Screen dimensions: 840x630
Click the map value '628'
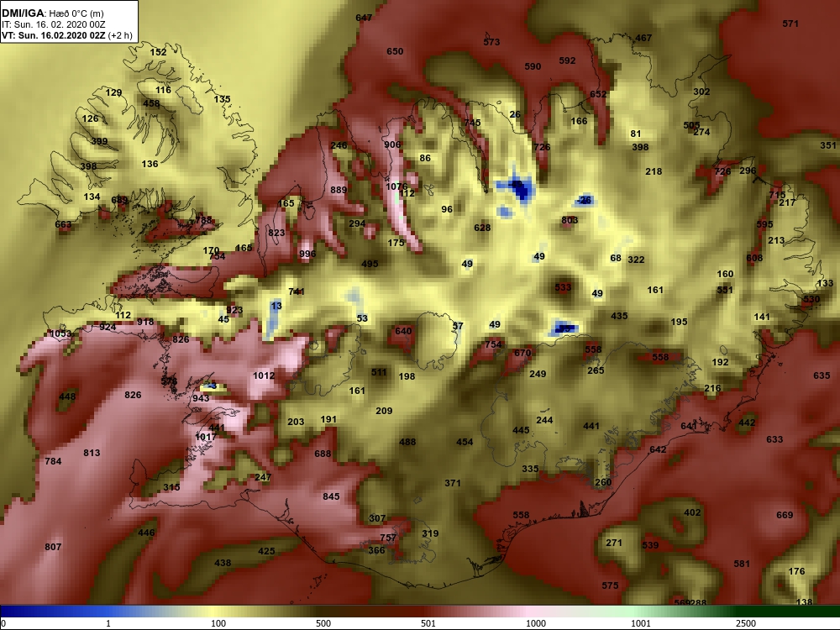click(x=482, y=228)
